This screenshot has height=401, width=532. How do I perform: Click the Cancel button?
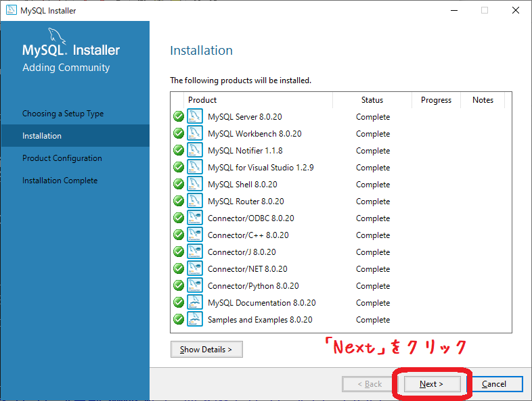[x=494, y=383]
